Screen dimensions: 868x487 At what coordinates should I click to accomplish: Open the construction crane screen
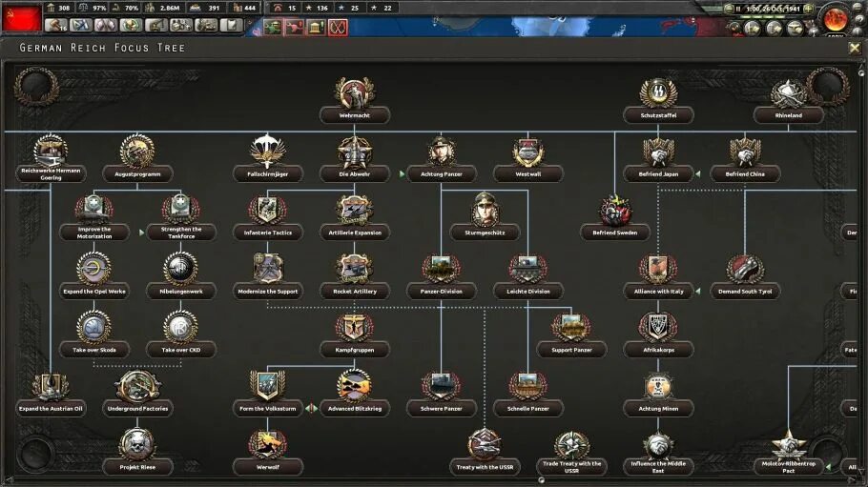(156, 25)
